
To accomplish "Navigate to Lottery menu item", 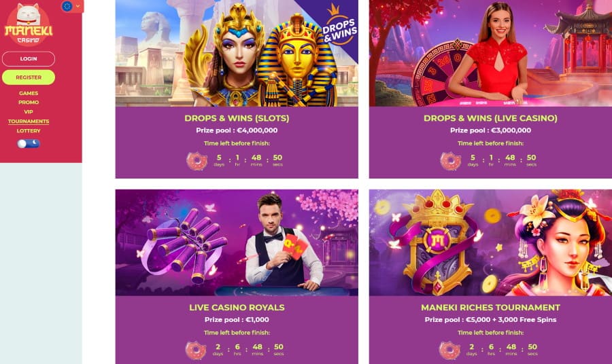I will [29, 130].
